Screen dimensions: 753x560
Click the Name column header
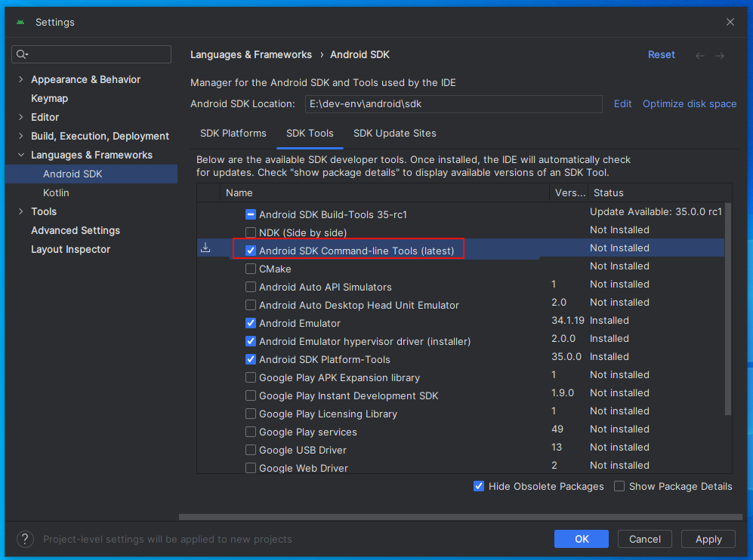coord(384,193)
